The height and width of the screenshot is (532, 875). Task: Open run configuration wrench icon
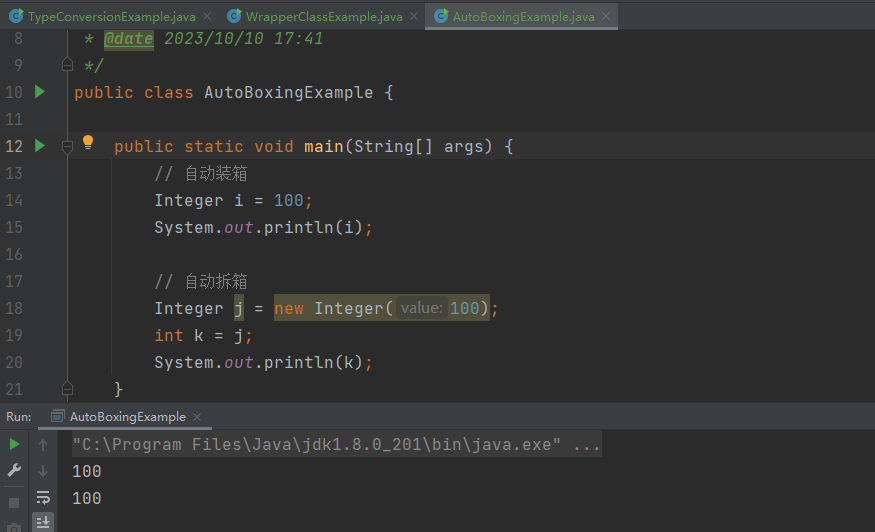click(15, 470)
